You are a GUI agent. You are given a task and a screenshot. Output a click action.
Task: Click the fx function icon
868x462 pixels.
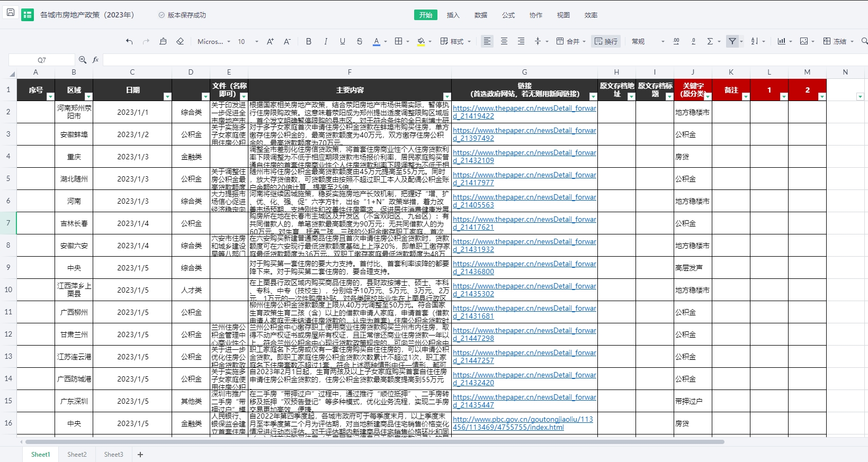[96, 60]
